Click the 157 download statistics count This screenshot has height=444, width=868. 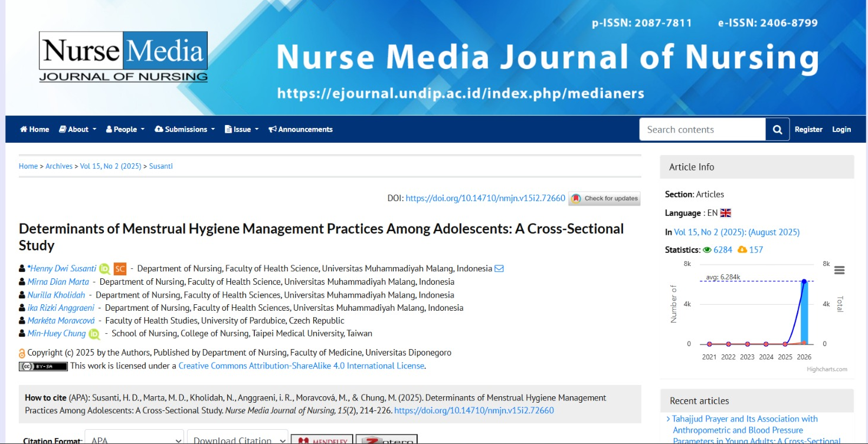tap(756, 250)
